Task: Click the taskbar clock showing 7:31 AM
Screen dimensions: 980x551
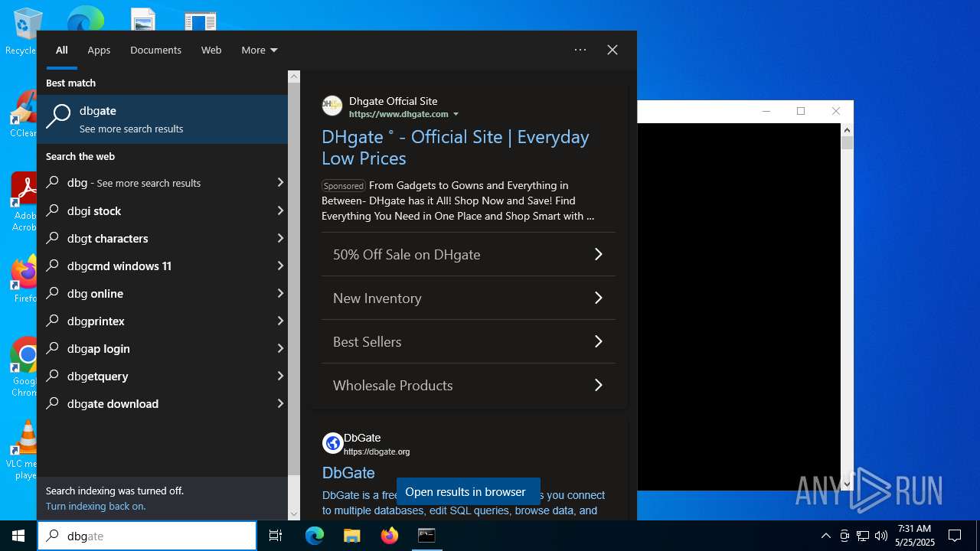Action: 914,536
